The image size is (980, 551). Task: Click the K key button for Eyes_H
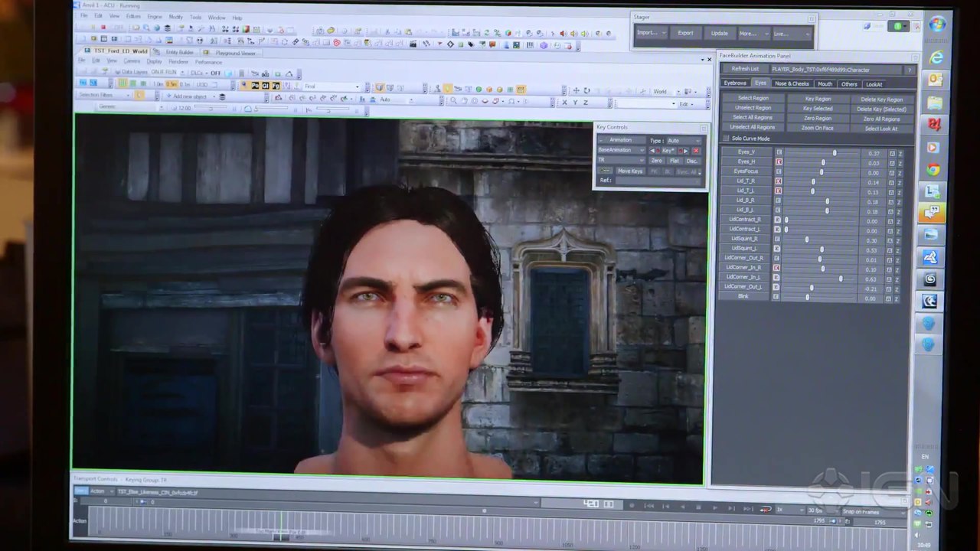tap(779, 162)
